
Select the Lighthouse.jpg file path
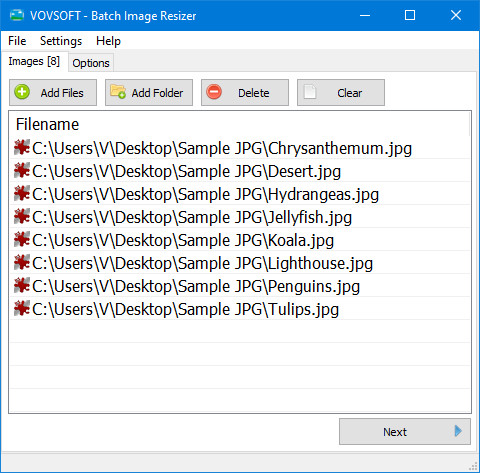click(x=202, y=263)
